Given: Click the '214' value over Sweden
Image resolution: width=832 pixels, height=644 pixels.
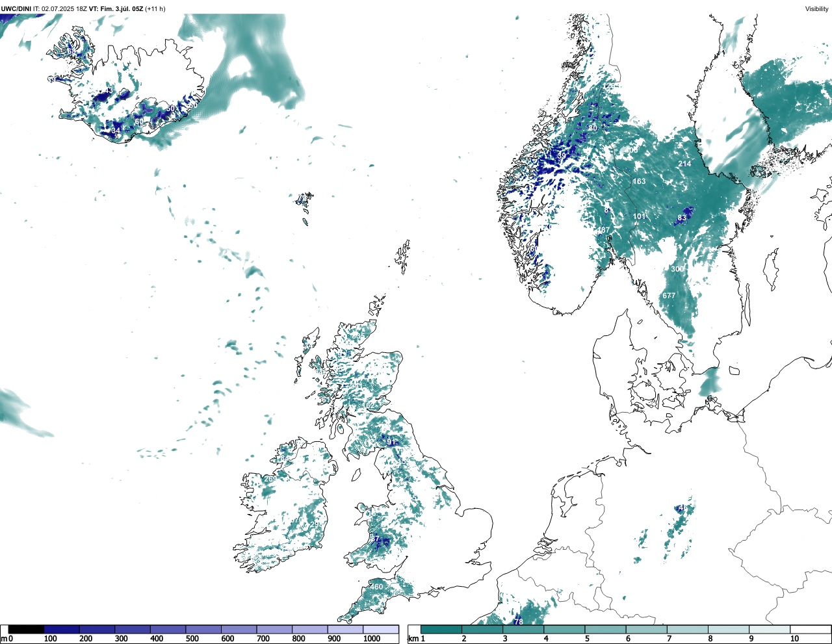Looking at the screenshot, I should [x=684, y=164].
